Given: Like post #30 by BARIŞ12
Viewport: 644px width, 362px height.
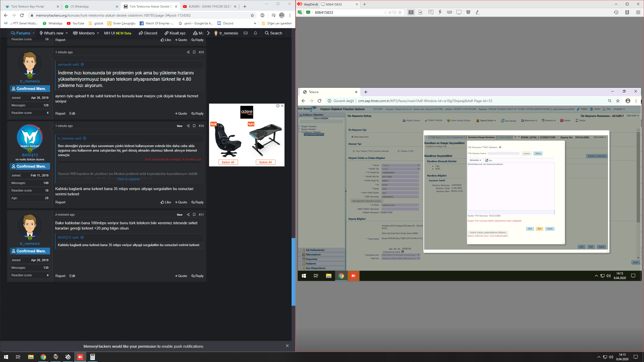Looking at the screenshot, I should (166, 202).
